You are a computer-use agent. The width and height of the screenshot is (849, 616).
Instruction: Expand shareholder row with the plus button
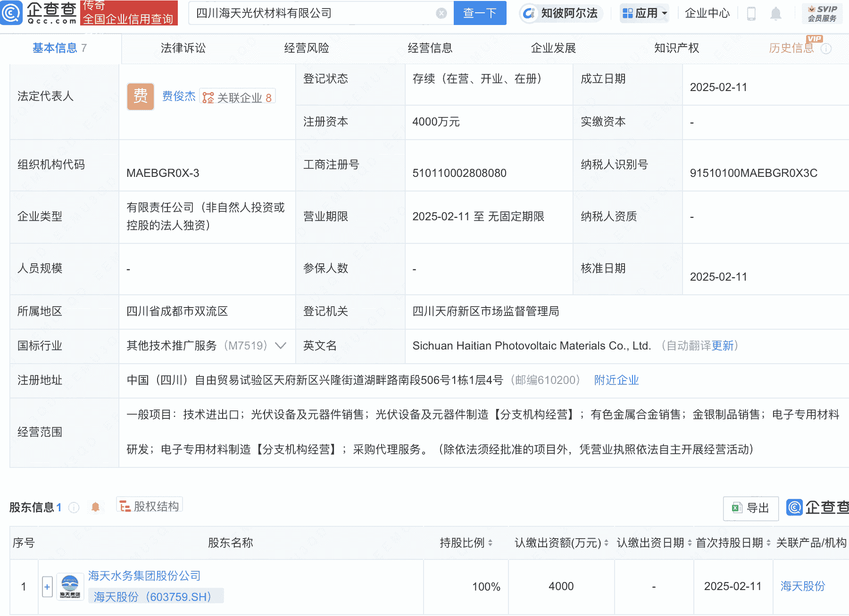pyautogui.click(x=47, y=586)
